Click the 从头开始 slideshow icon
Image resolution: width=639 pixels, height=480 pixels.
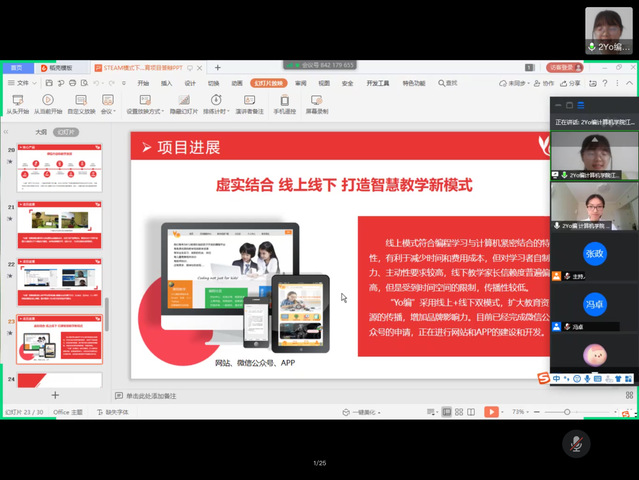[17, 101]
